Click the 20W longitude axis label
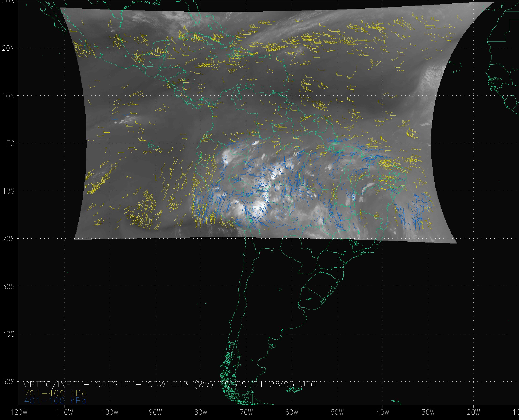The height and width of the screenshot is (420, 519). tap(474, 412)
